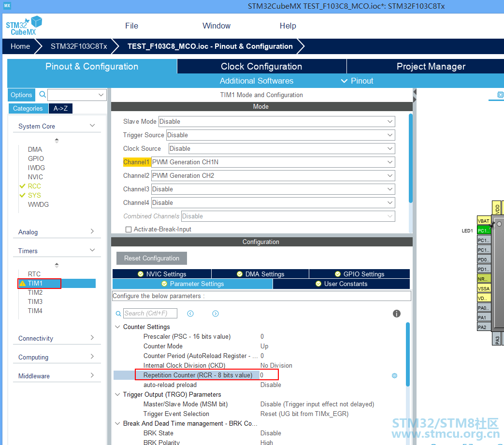Viewport: 504px width, 445px height.
Task: Open Channel1 PWM Generation CH1N dropdown
Action: pyautogui.click(x=273, y=162)
